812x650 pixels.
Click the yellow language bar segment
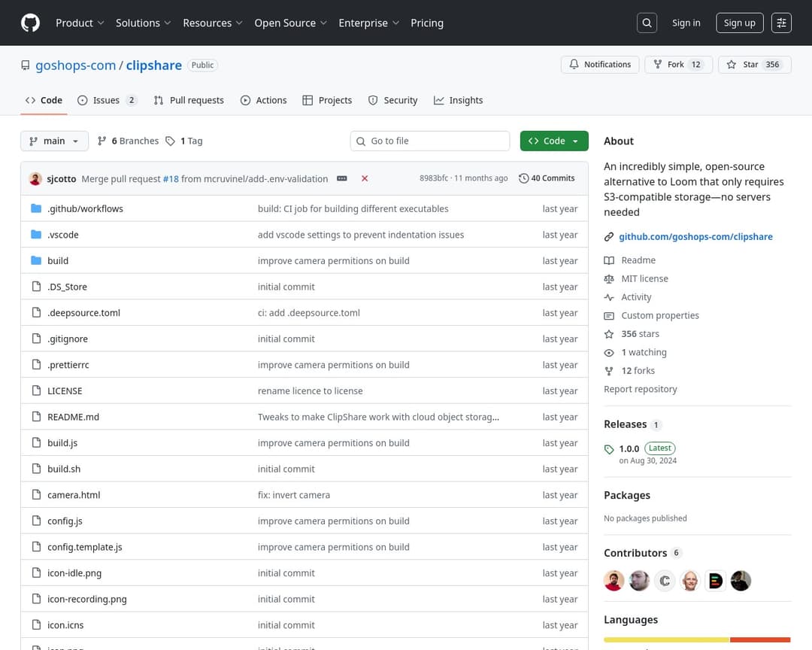666,639
